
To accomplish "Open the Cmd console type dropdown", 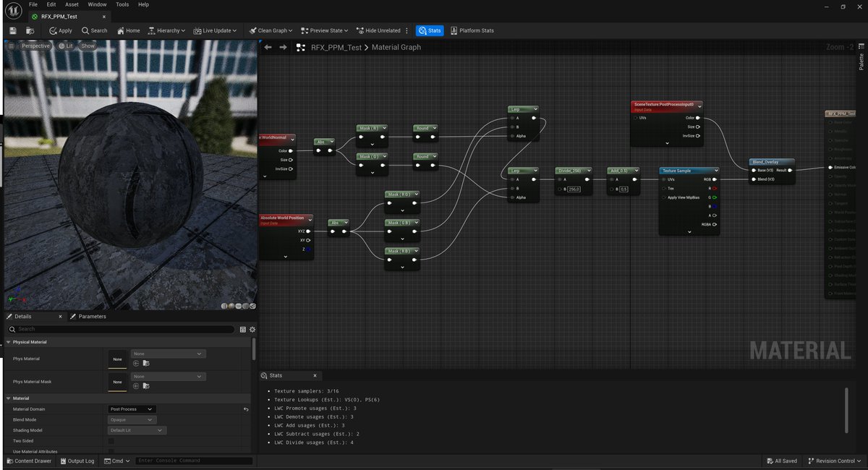I will tap(117, 461).
